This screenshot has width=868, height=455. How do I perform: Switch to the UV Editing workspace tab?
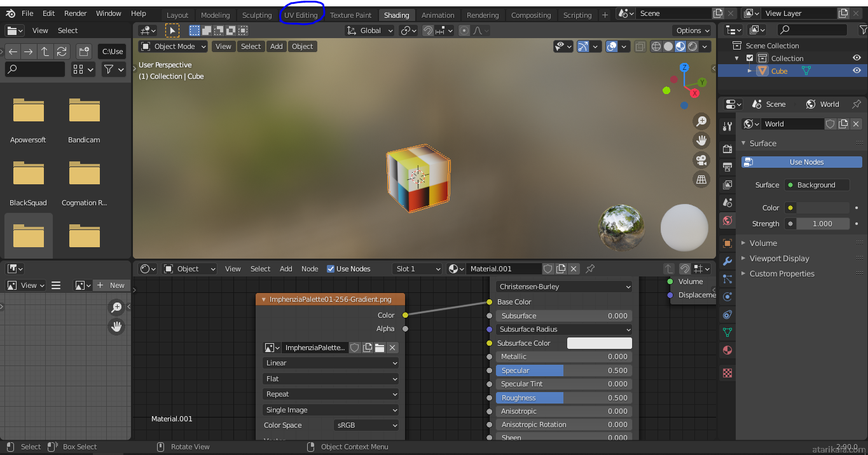click(301, 15)
